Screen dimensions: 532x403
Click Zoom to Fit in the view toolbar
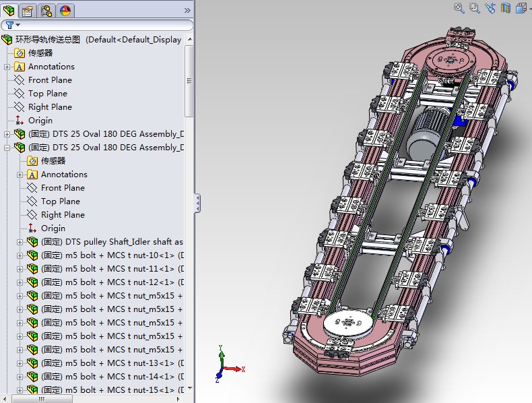pyautogui.click(x=459, y=8)
